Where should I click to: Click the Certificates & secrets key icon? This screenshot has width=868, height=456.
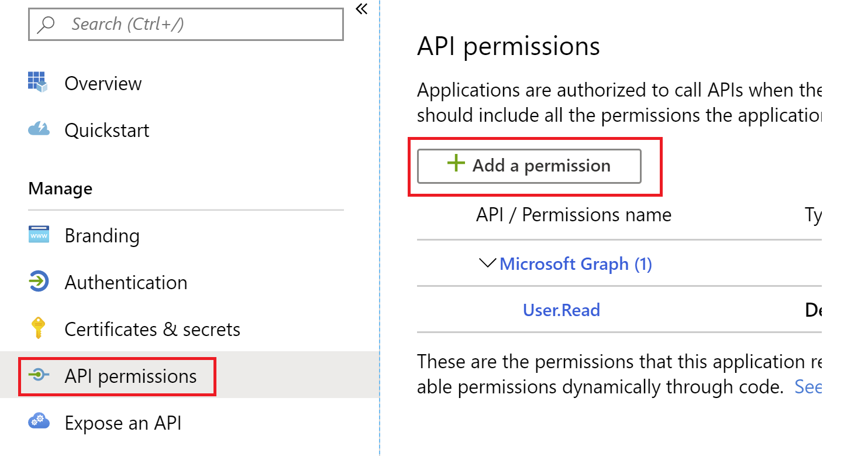pyautogui.click(x=37, y=328)
